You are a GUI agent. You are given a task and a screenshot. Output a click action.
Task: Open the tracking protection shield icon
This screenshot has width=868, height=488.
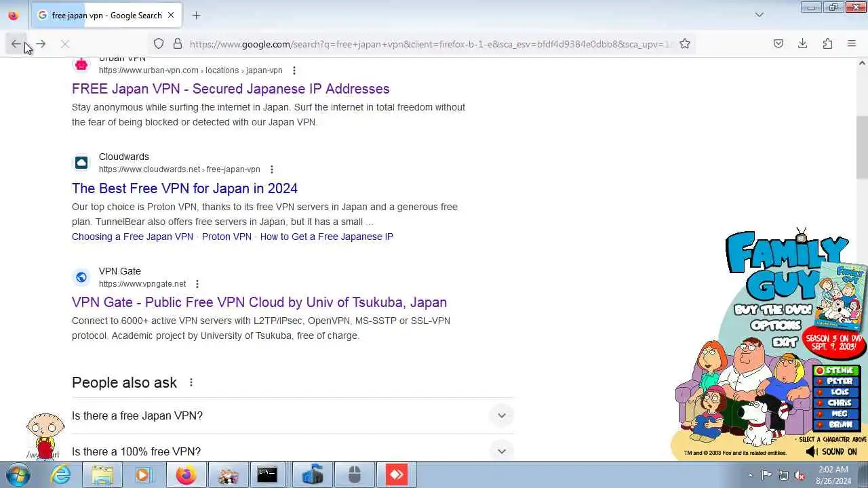[x=158, y=44]
